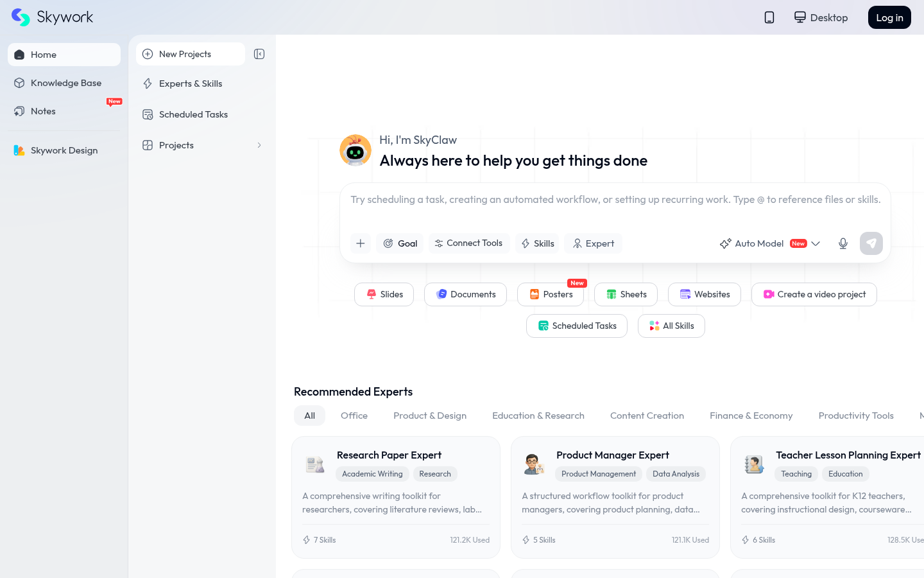
Task: Start a New Projects entry
Action: click(191, 54)
